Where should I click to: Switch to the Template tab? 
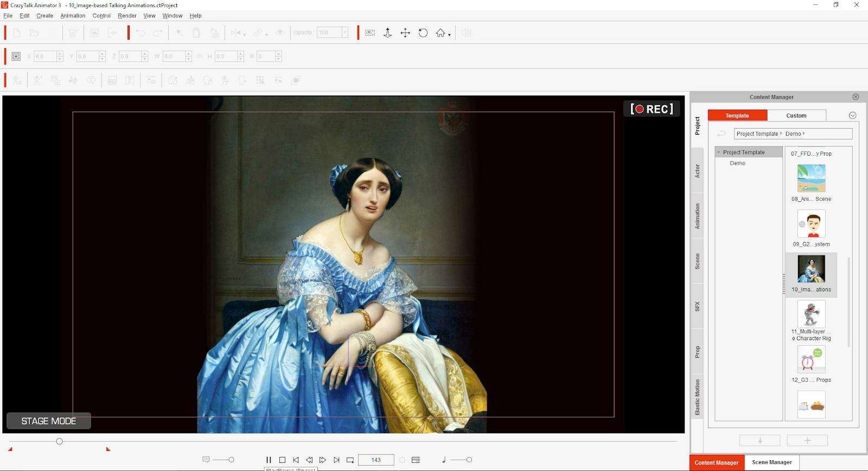pos(737,116)
